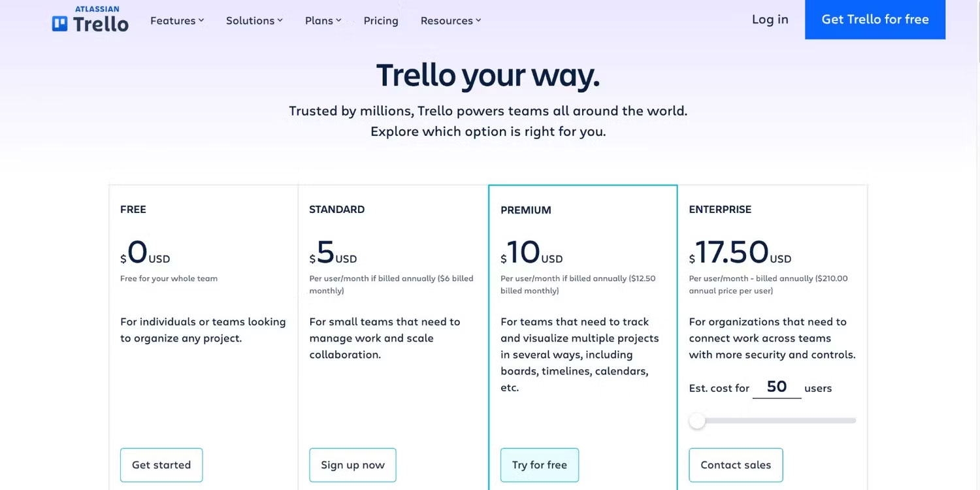Image resolution: width=980 pixels, height=490 pixels.
Task: Select the STANDARD plan heading
Action: [337, 209]
